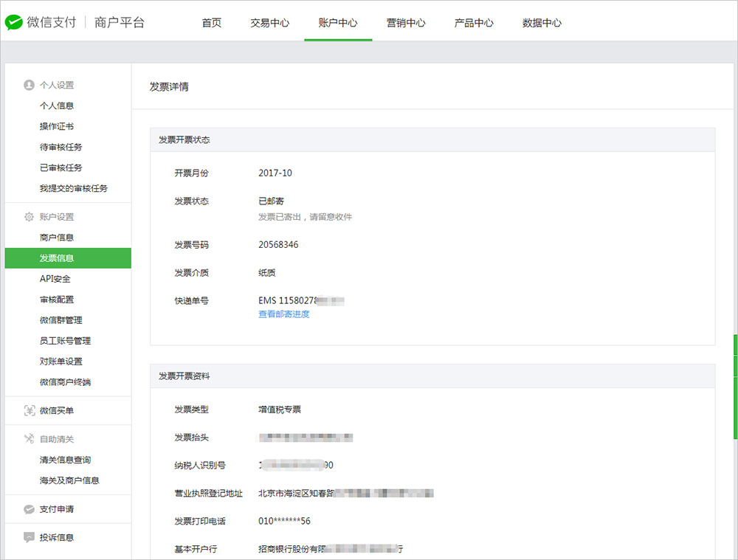The width and height of the screenshot is (738, 560).
Task: Click the 投诉信息 message icon
Action: click(30, 537)
